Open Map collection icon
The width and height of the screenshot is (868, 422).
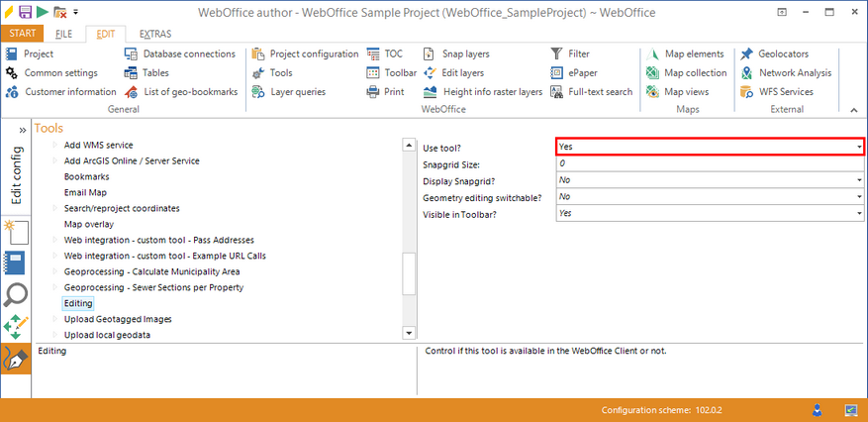(x=653, y=72)
